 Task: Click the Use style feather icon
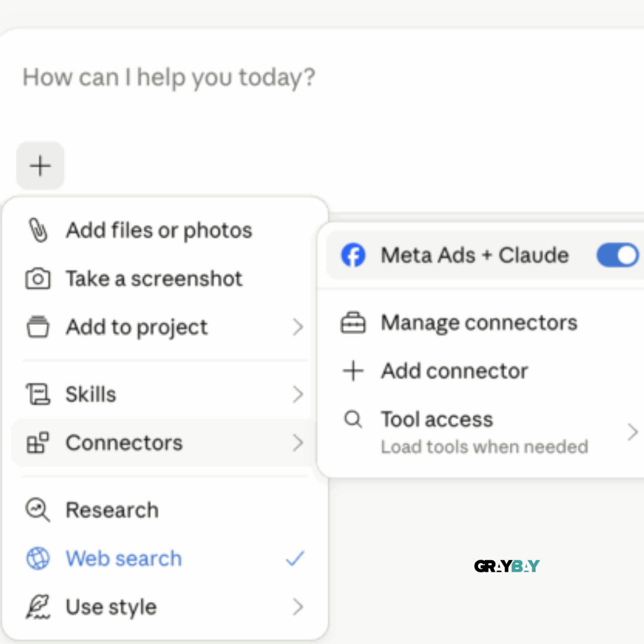click(38, 606)
